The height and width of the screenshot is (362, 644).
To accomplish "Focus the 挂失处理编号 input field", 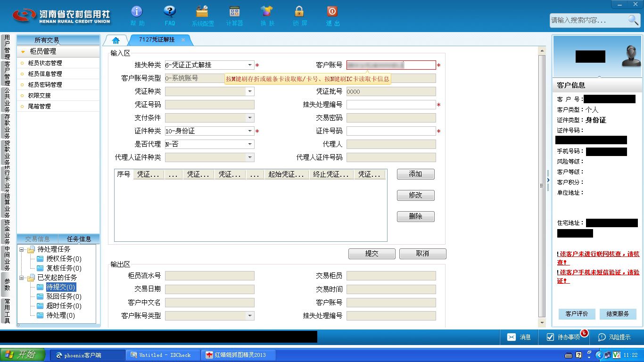I will click(391, 105).
